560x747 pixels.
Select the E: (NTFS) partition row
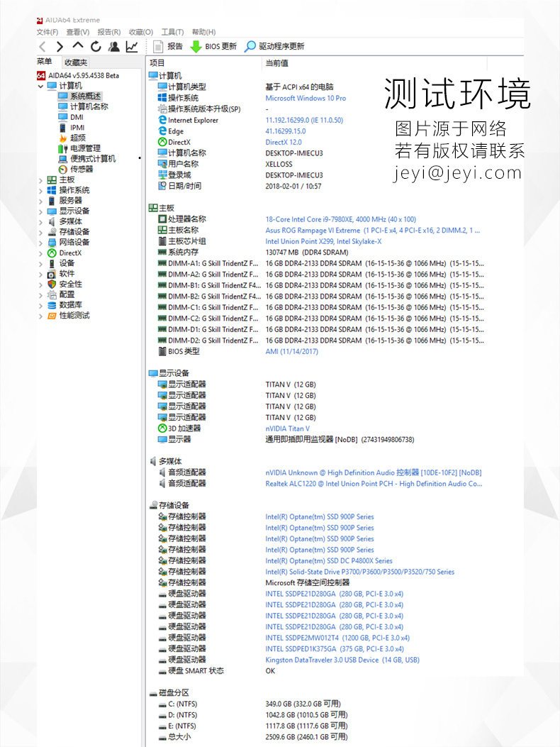tap(253, 726)
